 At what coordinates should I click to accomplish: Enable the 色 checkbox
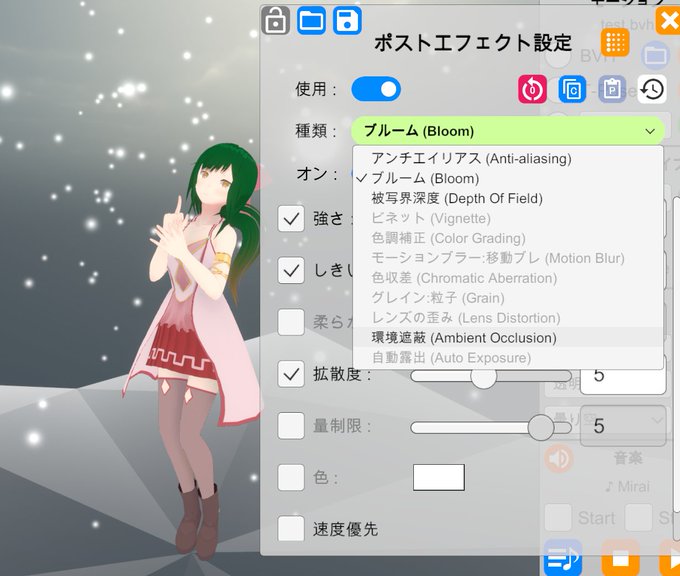coord(291,477)
